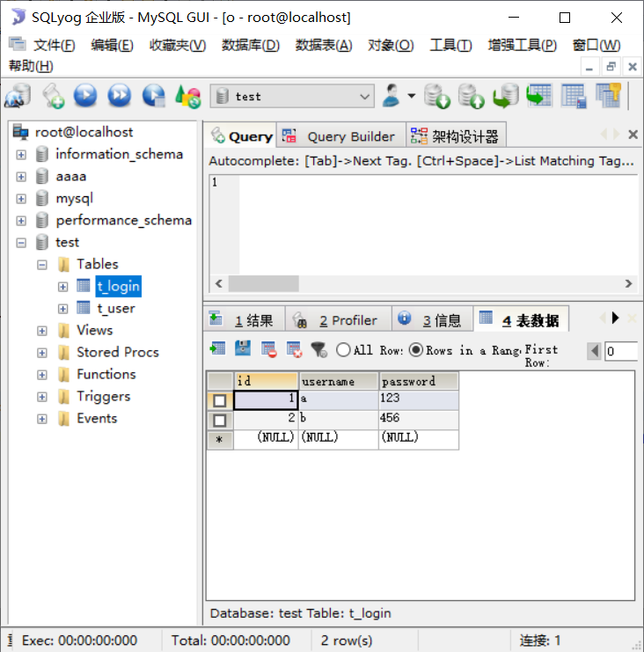Click the SQLyog window menu icon

click(17, 44)
